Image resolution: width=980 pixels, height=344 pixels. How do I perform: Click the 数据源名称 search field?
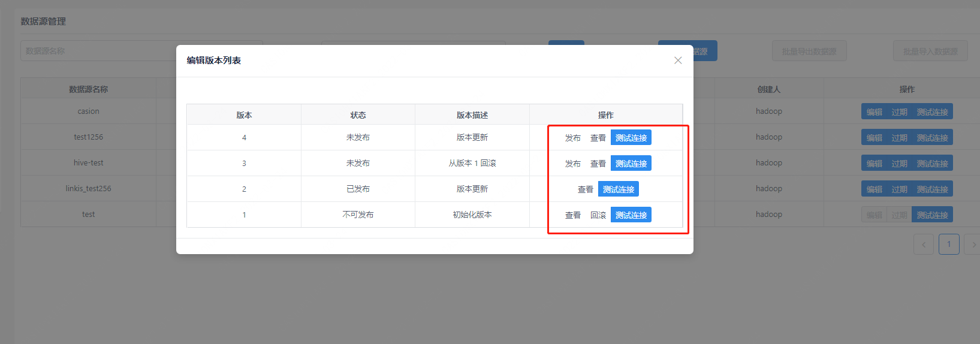coord(96,51)
